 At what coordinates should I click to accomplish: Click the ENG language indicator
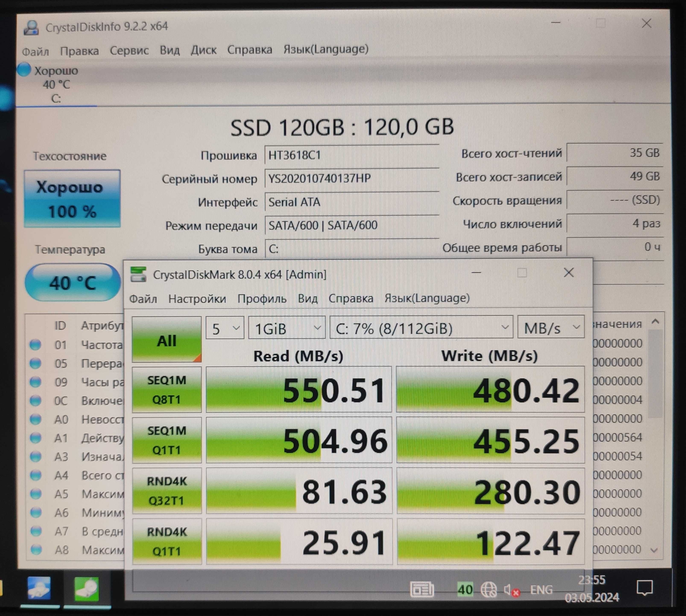(x=541, y=590)
